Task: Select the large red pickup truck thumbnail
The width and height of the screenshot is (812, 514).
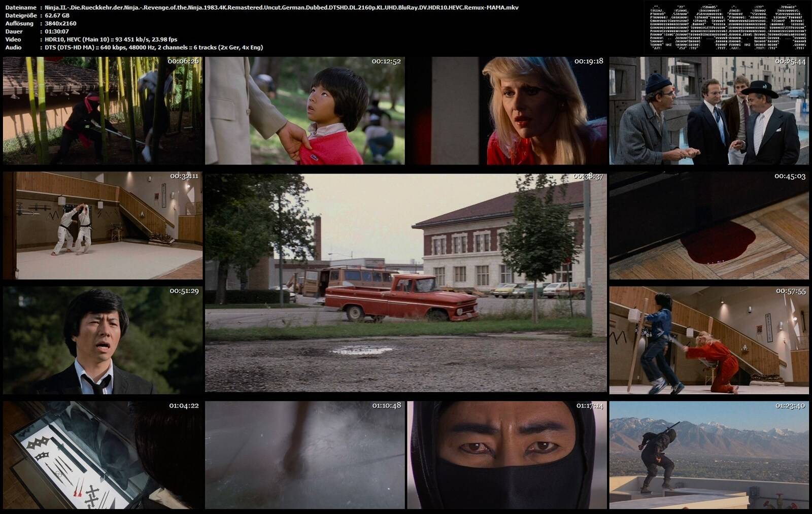Action: pyautogui.click(x=406, y=283)
